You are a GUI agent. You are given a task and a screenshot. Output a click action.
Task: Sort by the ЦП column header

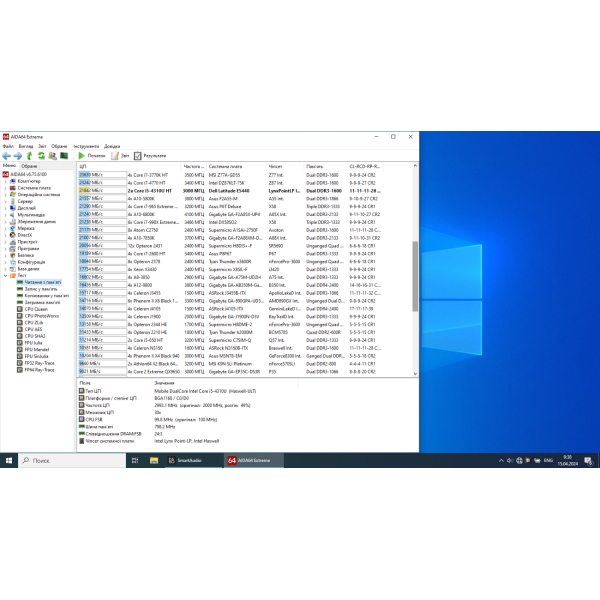pos(129,166)
